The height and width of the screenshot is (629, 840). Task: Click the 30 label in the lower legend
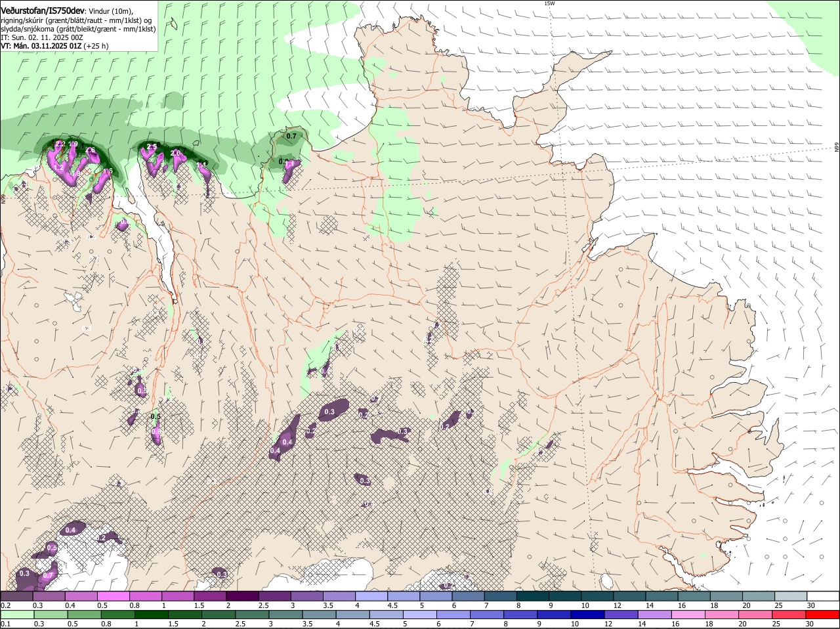click(810, 624)
